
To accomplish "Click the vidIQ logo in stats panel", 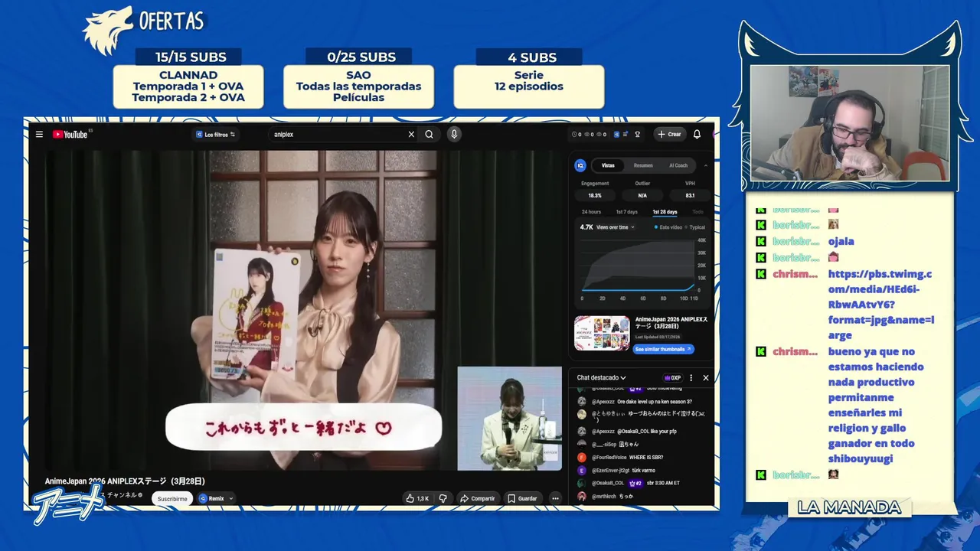I will [580, 165].
